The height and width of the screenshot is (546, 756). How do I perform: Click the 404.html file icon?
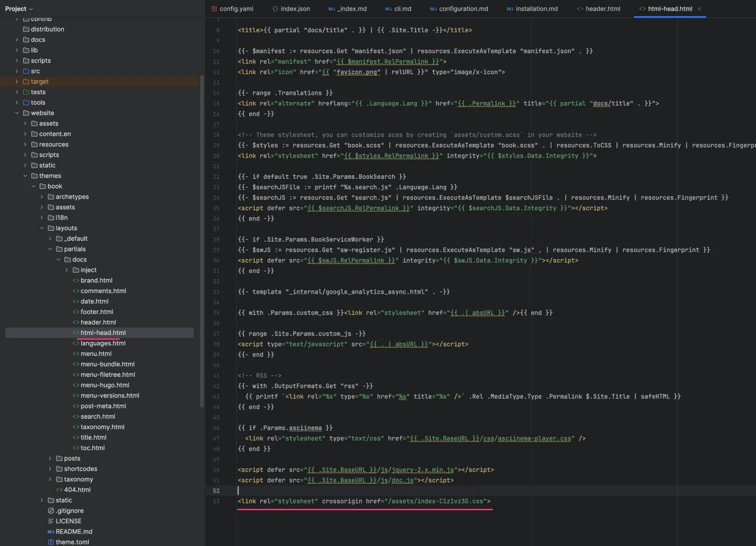(x=59, y=490)
